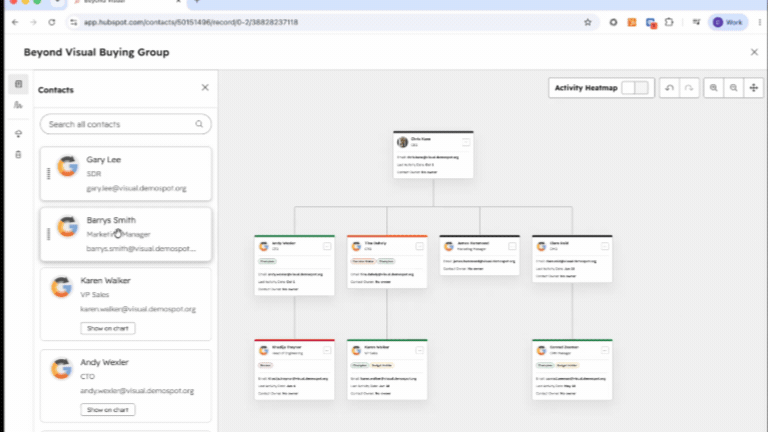Click Karen Walker's avatar in contacts list
Image resolution: width=768 pixels, height=432 pixels.
pyautogui.click(x=62, y=287)
